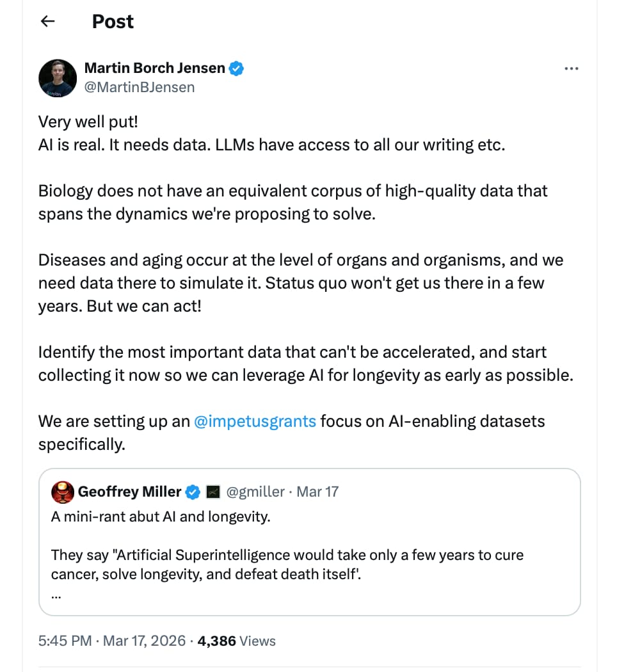Click the affiliation badge beside Geoffrey Miller
Image resolution: width=617 pixels, height=672 pixels.
(213, 492)
